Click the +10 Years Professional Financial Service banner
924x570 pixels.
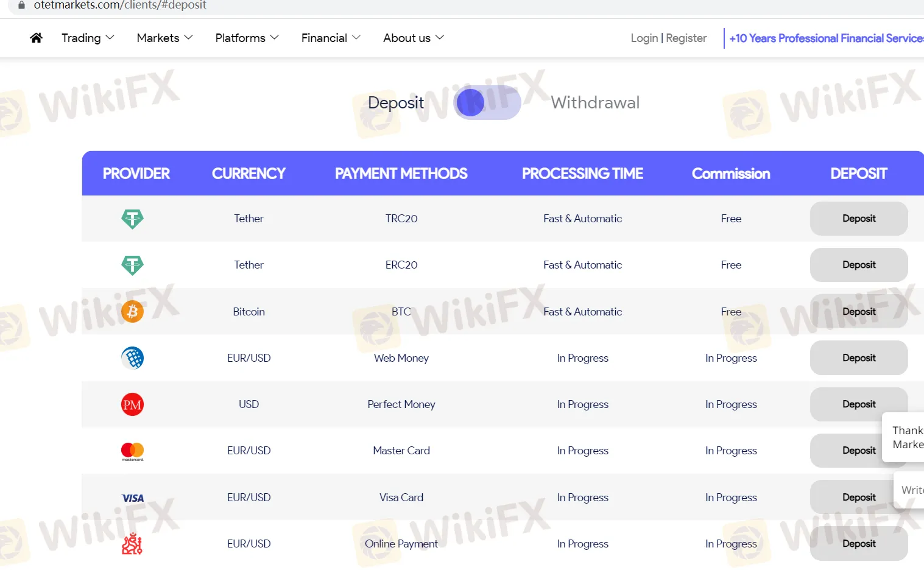coord(827,38)
